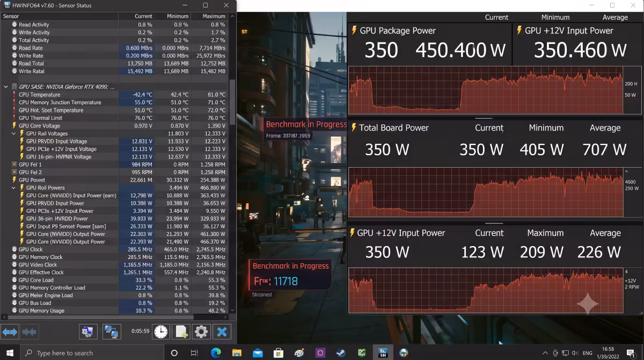The width and height of the screenshot is (644, 360).
Task: Open the remote network computers icon
Action: click(111, 332)
